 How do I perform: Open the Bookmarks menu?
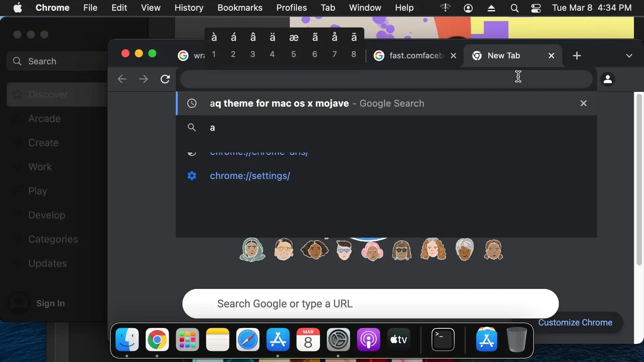click(239, 8)
